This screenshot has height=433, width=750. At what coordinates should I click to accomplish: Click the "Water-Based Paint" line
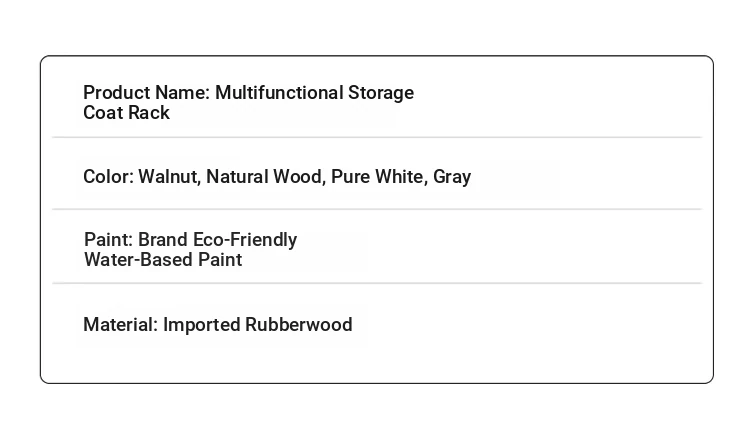[x=163, y=260]
